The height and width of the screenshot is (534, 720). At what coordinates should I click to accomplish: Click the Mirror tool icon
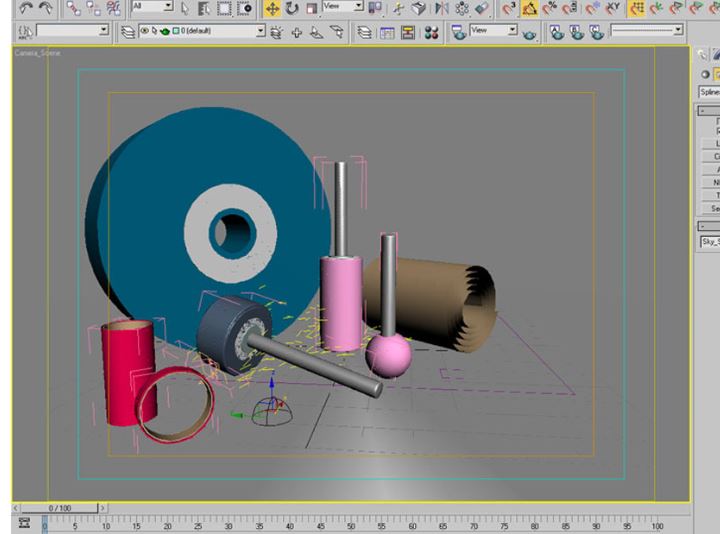tap(441, 8)
